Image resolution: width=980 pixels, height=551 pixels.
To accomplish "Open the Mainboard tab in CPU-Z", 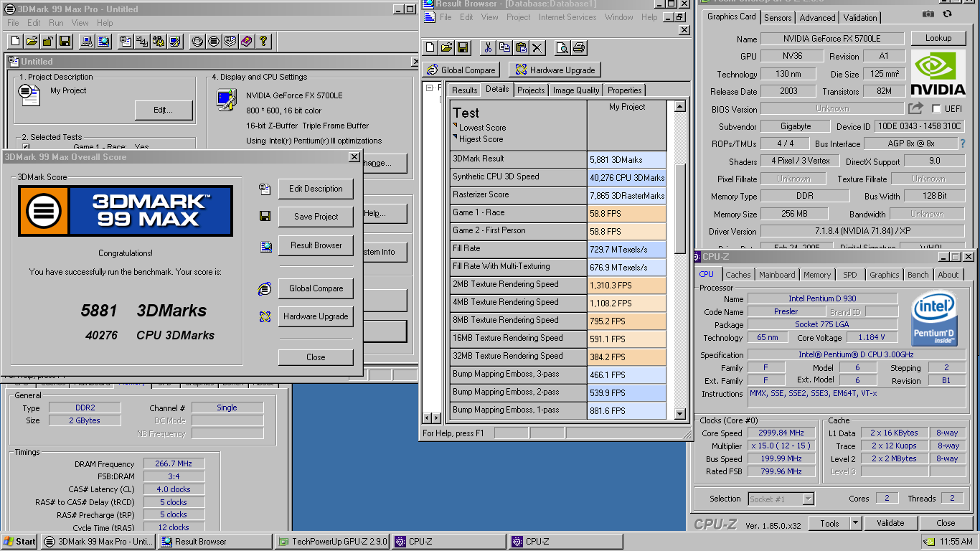I will point(777,275).
